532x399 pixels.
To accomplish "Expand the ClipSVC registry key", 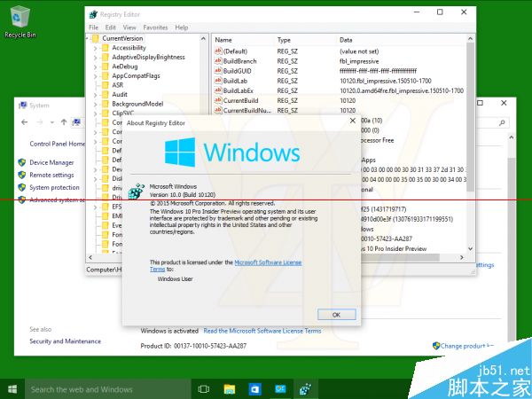I will [x=96, y=113].
